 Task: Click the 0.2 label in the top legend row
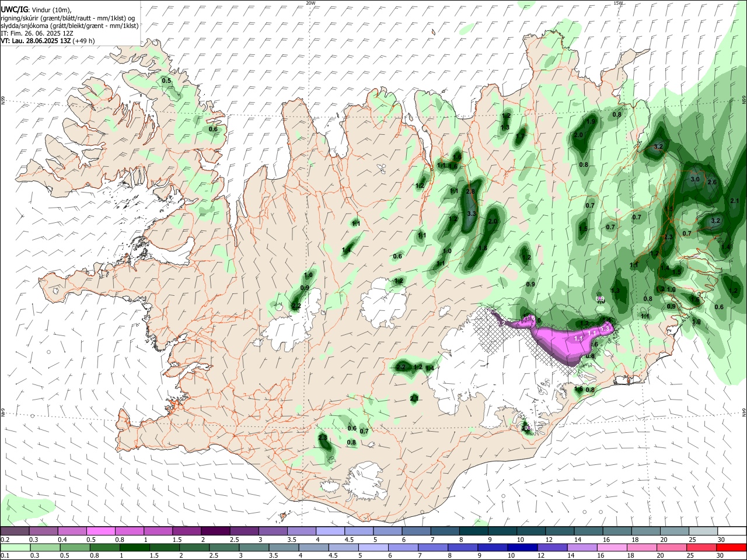[x=5, y=540]
